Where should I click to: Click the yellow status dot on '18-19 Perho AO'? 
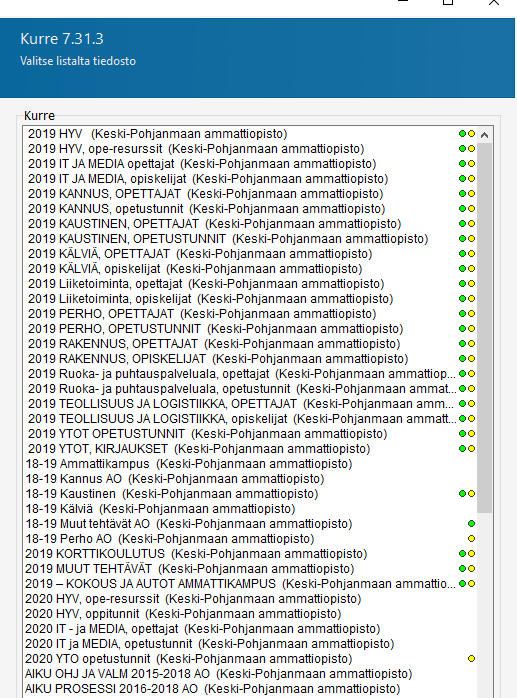471,539
